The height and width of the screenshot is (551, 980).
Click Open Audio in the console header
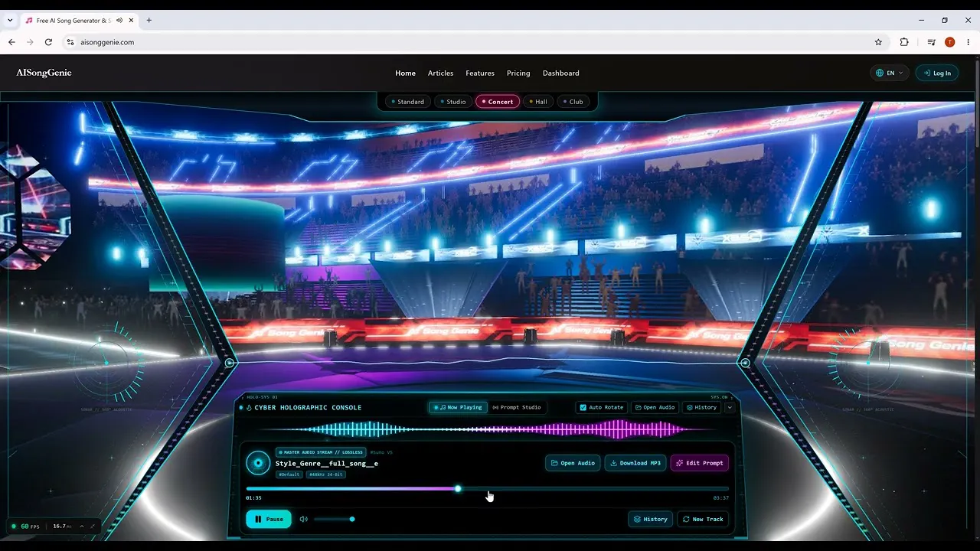pyautogui.click(x=655, y=407)
